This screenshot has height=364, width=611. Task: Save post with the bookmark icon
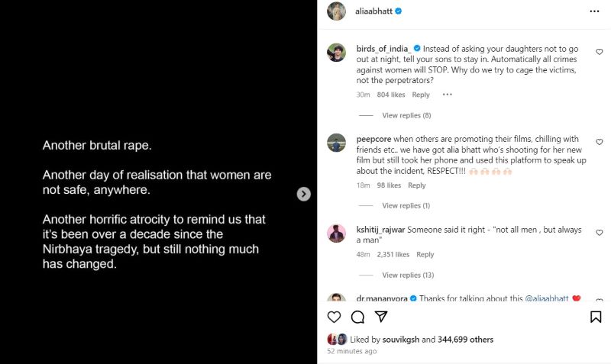point(596,317)
